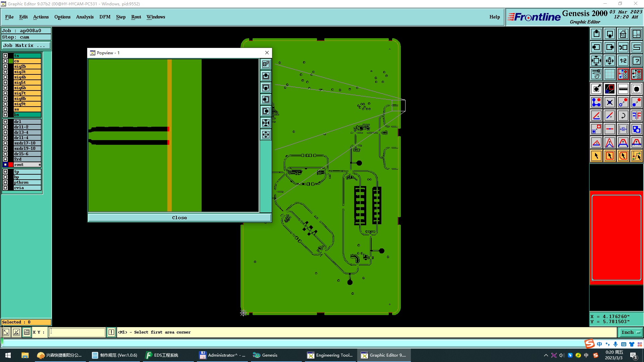Click the Home view icon

point(623,34)
